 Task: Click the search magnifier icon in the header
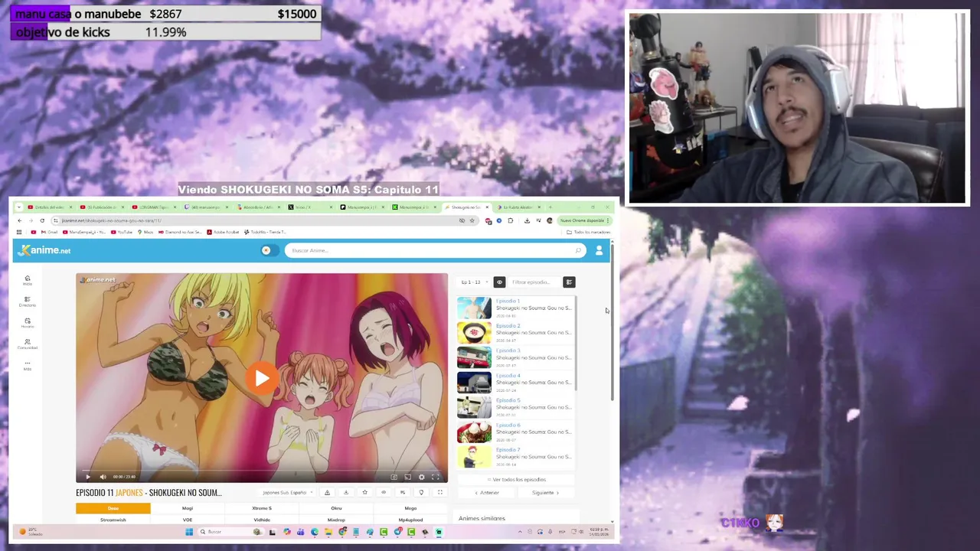[578, 250]
